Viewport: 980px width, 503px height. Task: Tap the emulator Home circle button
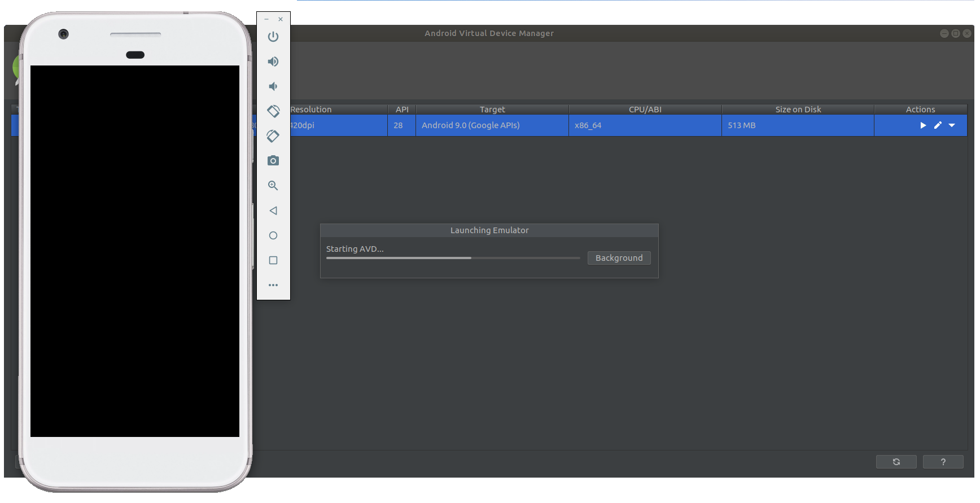point(273,235)
